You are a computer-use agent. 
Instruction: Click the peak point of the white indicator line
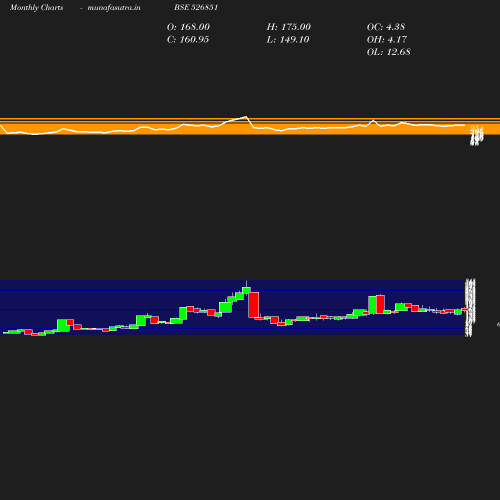246,117
